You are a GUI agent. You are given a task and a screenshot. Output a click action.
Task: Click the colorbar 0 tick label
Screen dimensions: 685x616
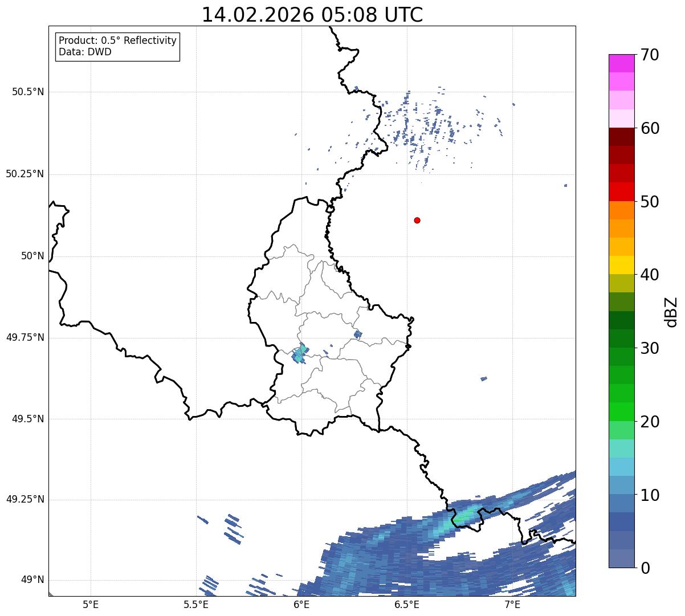(645, 568)
